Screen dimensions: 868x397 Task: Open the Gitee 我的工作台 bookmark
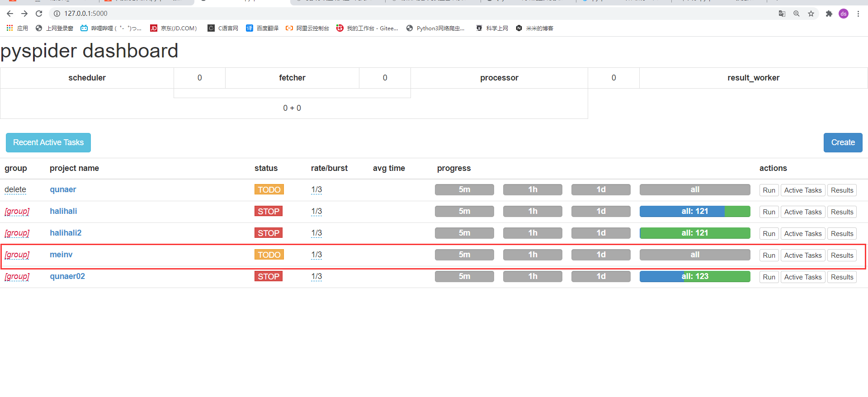(x=367, y=28)
